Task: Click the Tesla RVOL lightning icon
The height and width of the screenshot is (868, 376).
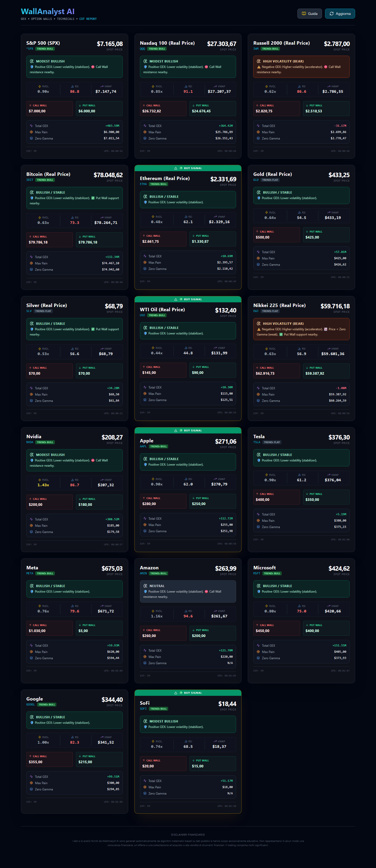Action: coord(266,475)
